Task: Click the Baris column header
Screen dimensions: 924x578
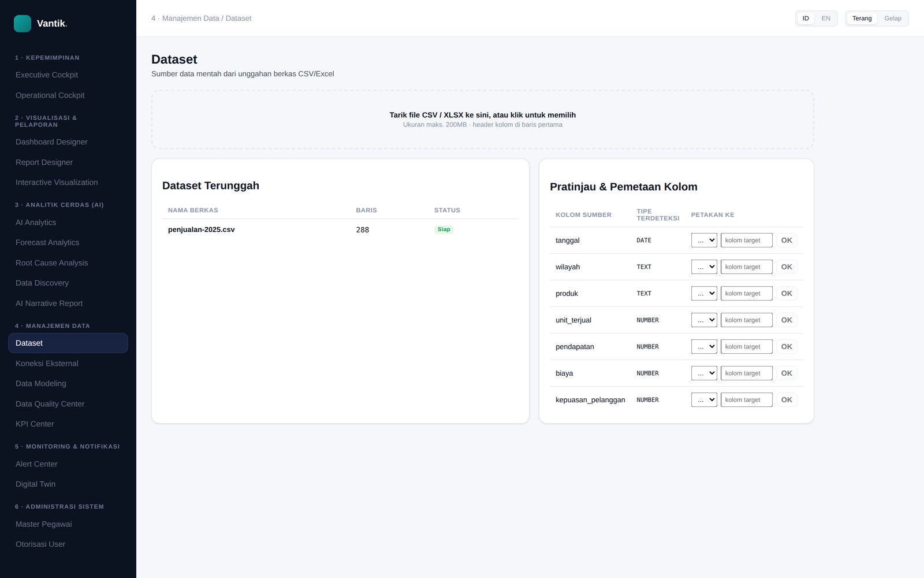Action: coord(366,210)
